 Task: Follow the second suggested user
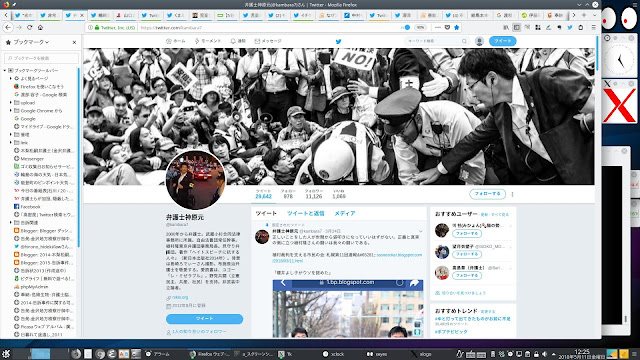tap(467, 254)
